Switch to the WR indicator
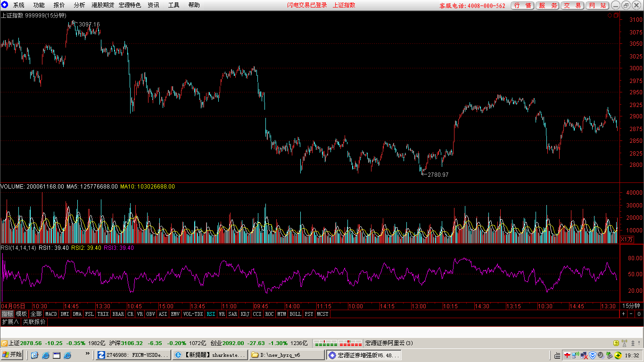 (222, 314)
